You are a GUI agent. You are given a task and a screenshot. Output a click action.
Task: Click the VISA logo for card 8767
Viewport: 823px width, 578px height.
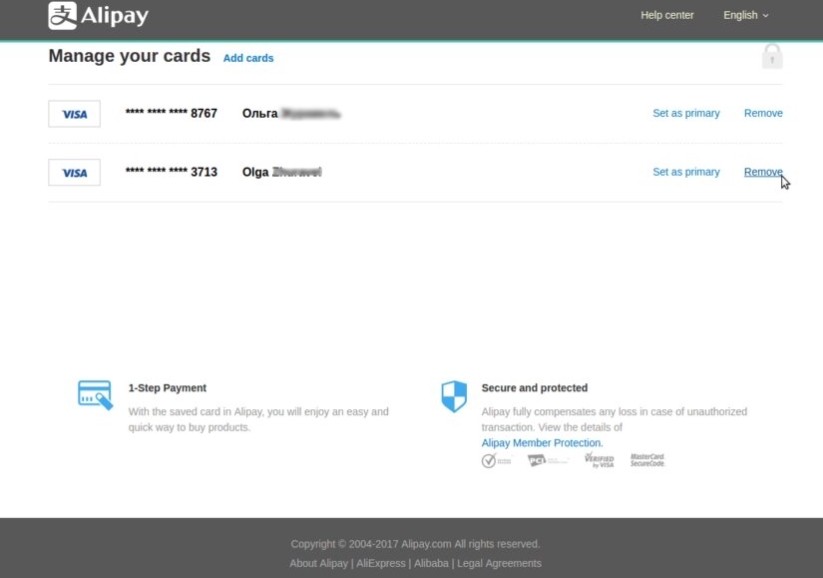[x=75, y=114]
